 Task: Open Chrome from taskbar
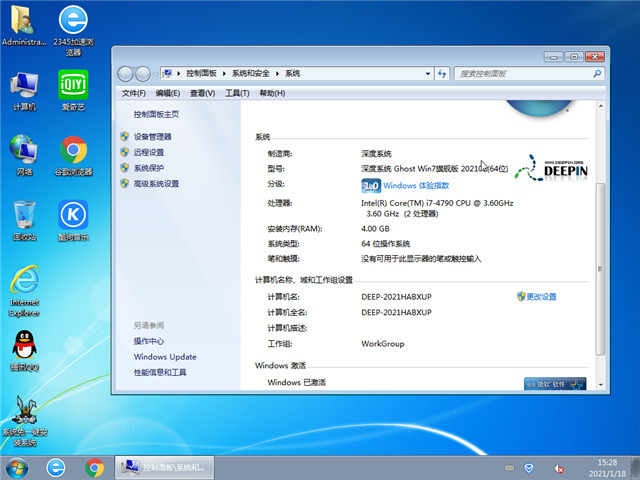(x=94, y=468)
